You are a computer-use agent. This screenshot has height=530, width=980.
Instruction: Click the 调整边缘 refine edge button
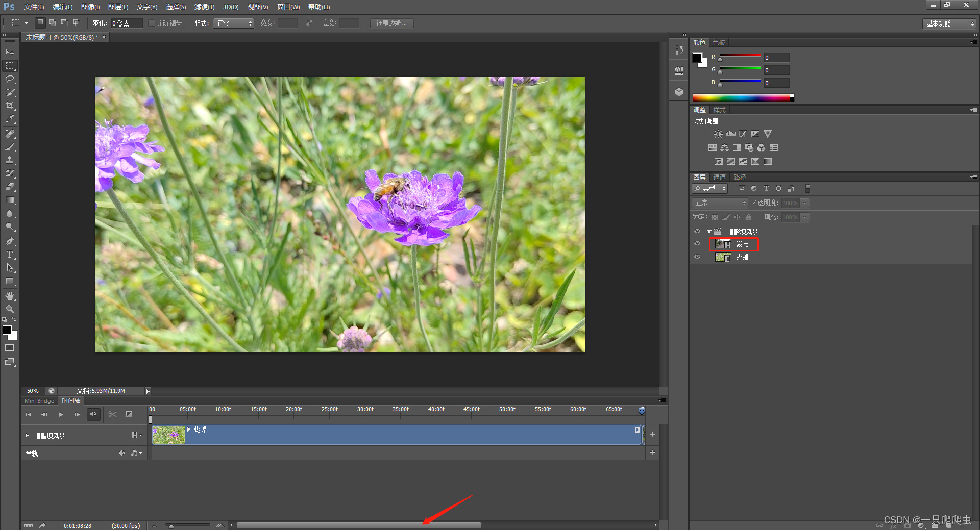point(391,23)
